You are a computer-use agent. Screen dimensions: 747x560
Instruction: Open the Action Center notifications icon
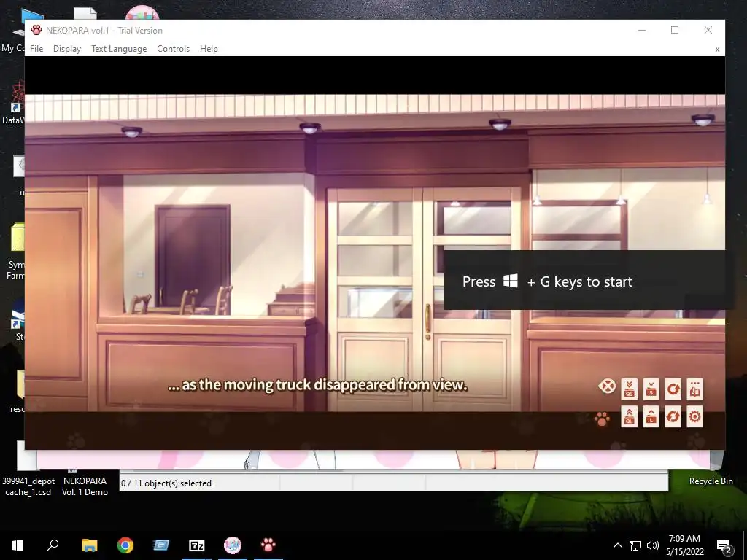(x=724, y=546)
